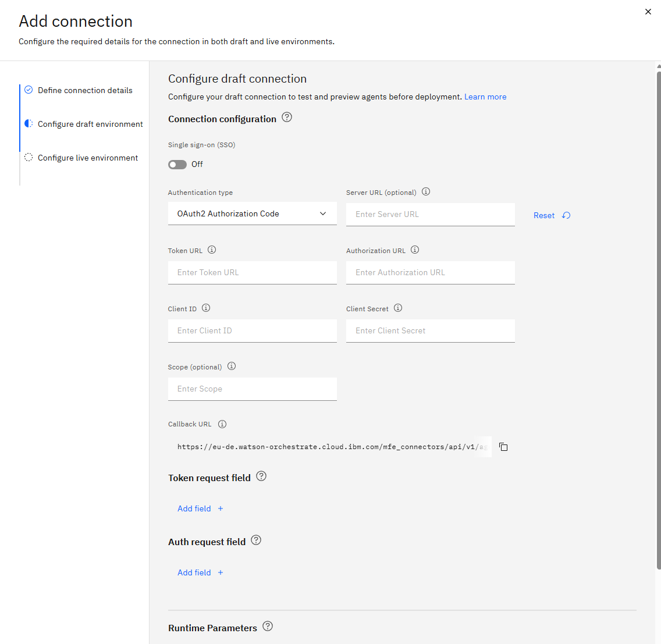This screenshot has width=661, height=644.
Task: Open the Authentication type dropdown
Action: click(252, 214)
